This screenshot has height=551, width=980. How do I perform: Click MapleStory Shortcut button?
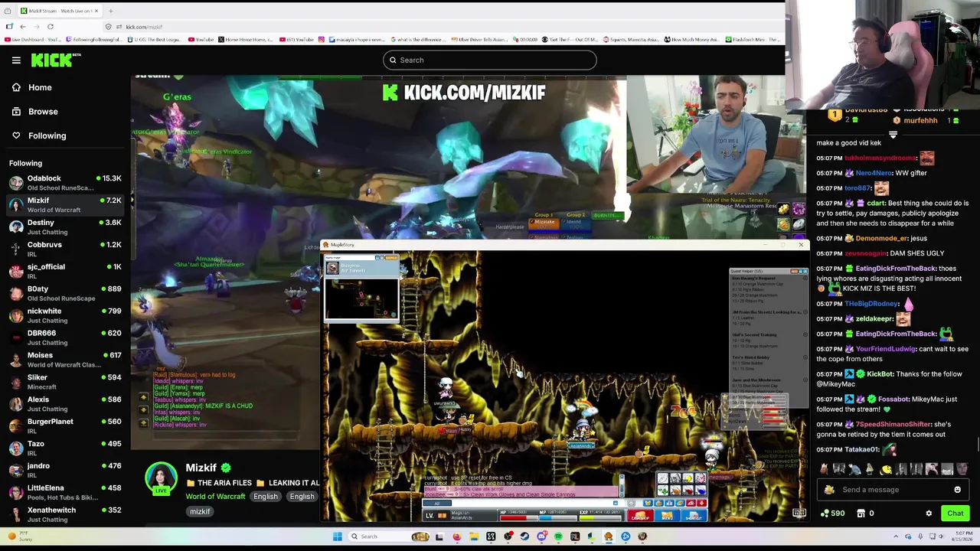pyautogui.click(x=694, y=516)
